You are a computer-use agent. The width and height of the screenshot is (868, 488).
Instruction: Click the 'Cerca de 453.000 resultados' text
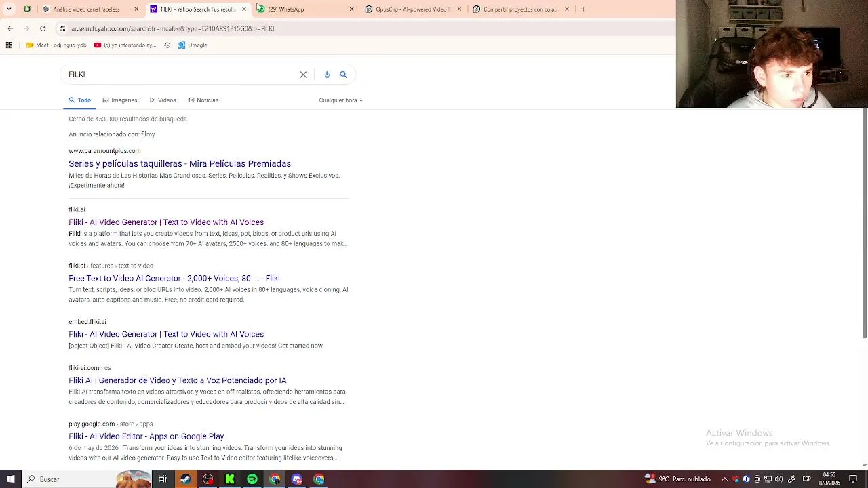(x=127, y=119)
